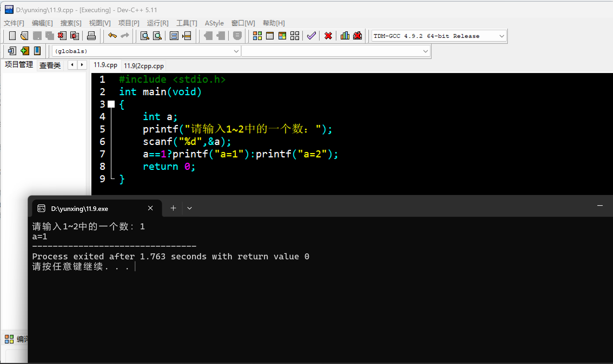Open the terminal tab list chevron
Screen dimensions: 613x364
(x=190, y=208)
